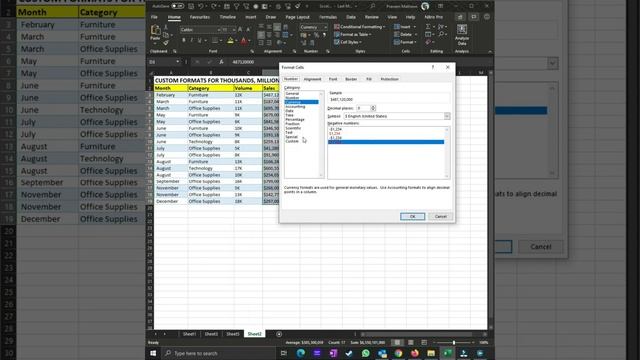640x360 pixels.
Task: Click the ribbon search magnifier icon
Action: click(x=373, y=6)
